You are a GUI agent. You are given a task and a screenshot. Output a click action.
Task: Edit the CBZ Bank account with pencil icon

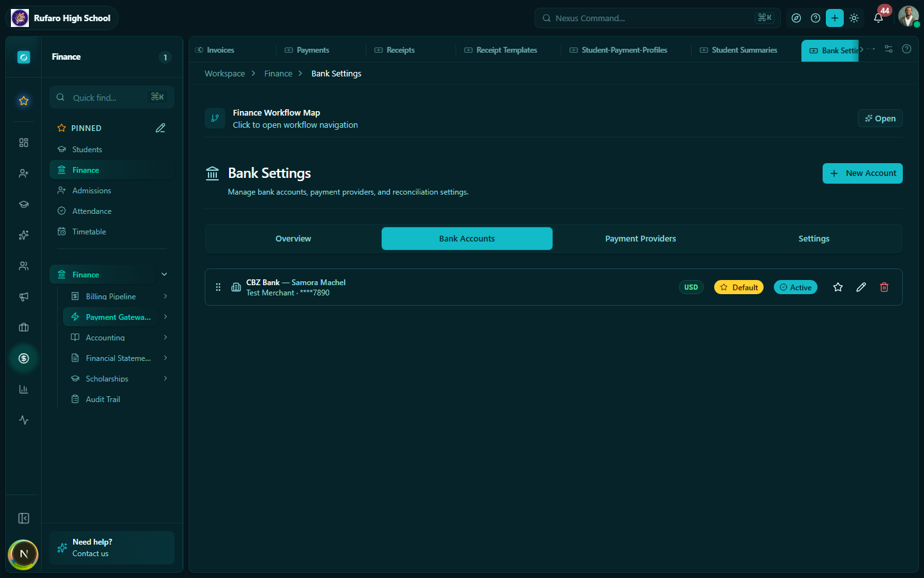(861, 287)
